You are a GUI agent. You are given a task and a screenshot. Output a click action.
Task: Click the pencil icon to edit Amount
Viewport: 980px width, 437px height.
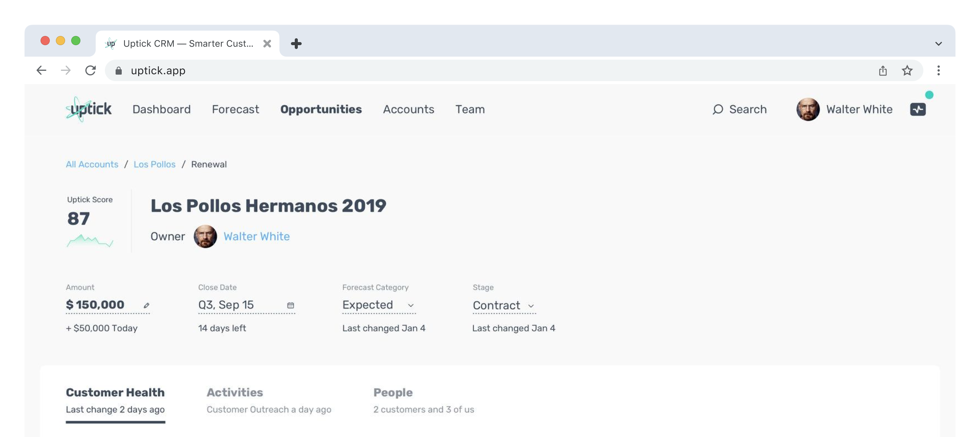tap(147, 305)
